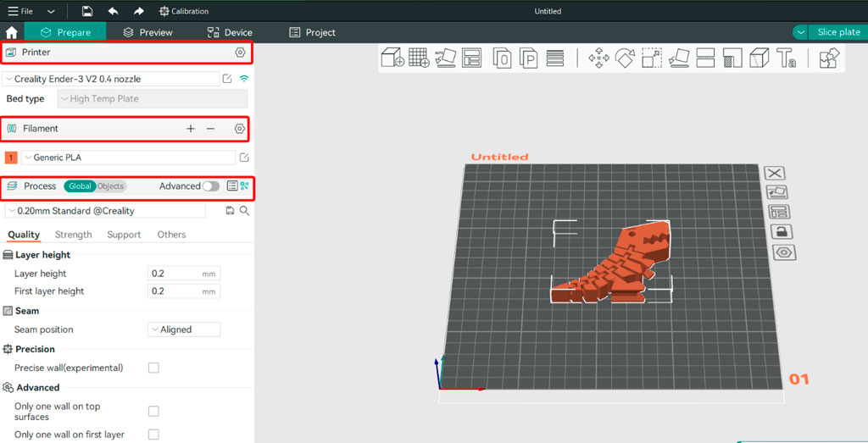Select the Text shape tool
The height and width of the screenshot is (443, 868).
pos(786,58)
